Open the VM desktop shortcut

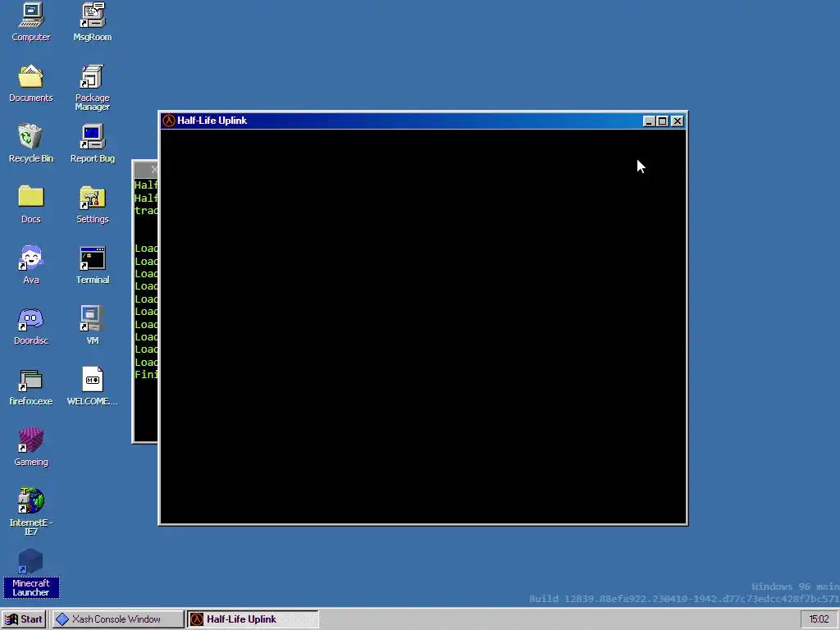[x=92, y=326]
